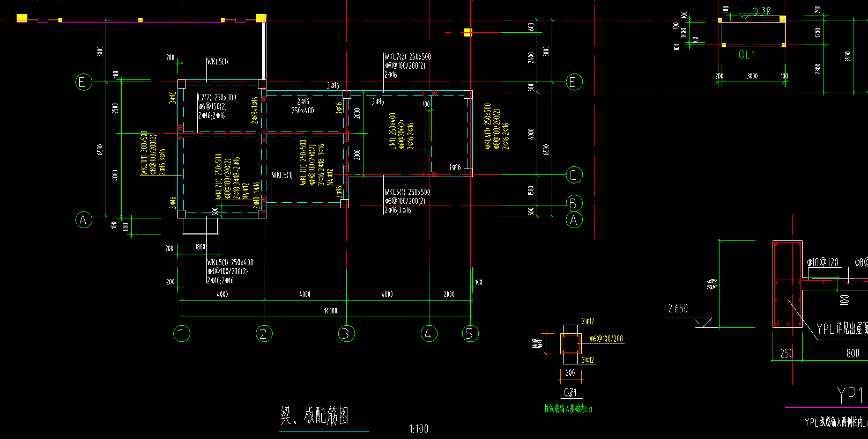Screen dimensions: 868x439
Task: Click the green note 柱纵筋锚入基础内La
Action: (x=568, y=409)
